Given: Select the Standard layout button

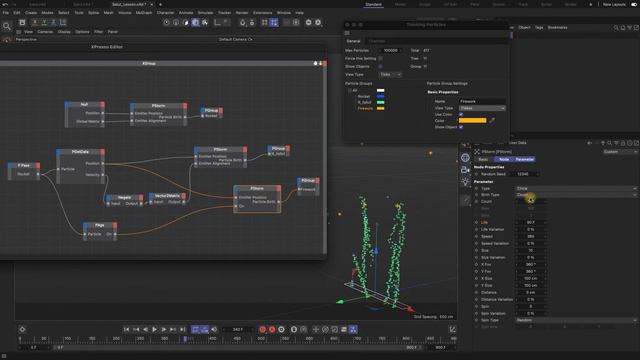Looking at the screenshot, I should (x=373, y=4).
